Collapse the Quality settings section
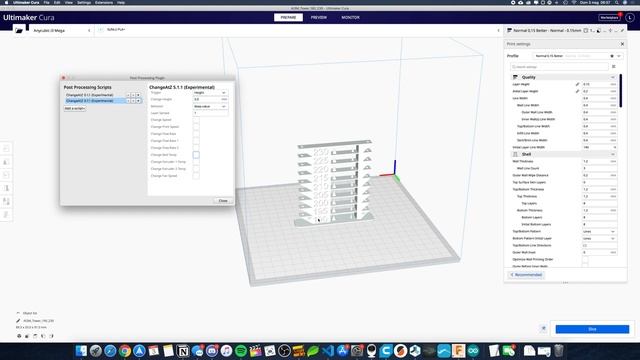Screen dimensions: 640x360 563,77
